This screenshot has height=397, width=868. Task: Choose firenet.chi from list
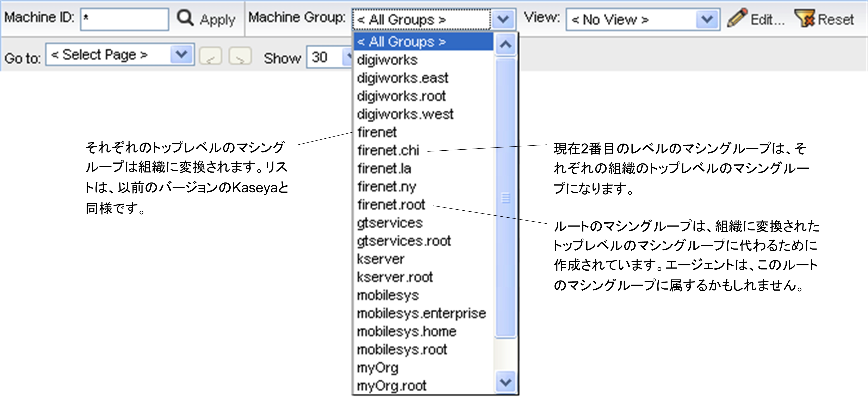click(x=423, y=150)
